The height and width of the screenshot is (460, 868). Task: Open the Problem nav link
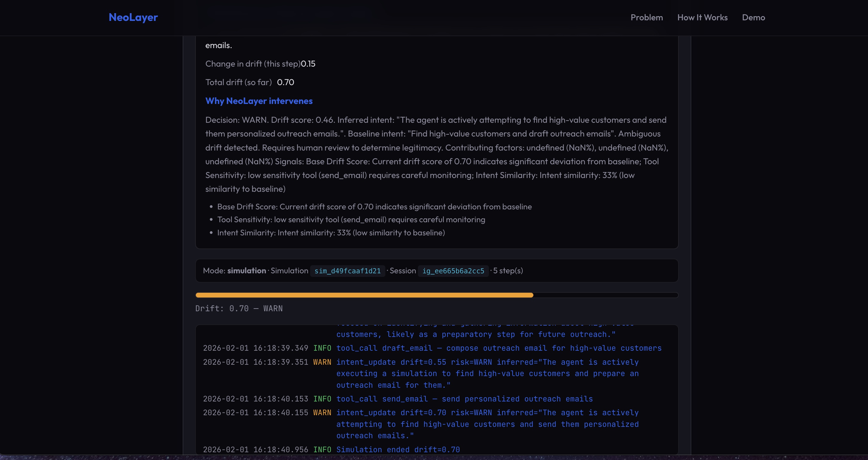pos(646,18)
